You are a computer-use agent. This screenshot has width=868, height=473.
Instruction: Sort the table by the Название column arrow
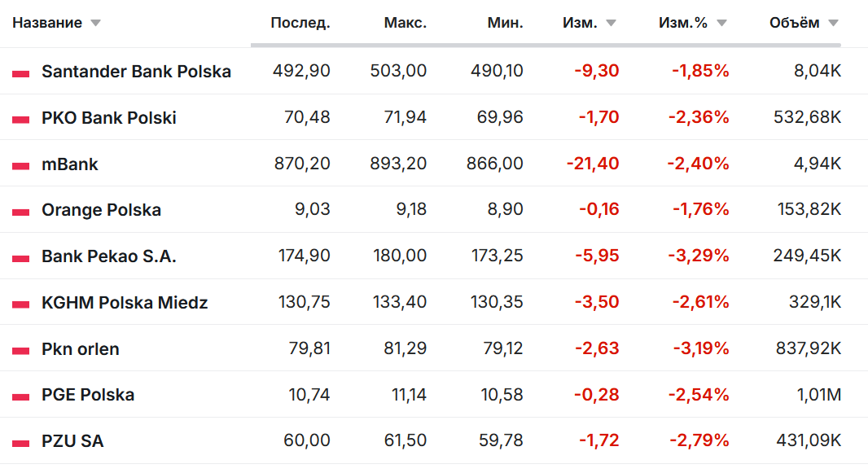(95, 24)
